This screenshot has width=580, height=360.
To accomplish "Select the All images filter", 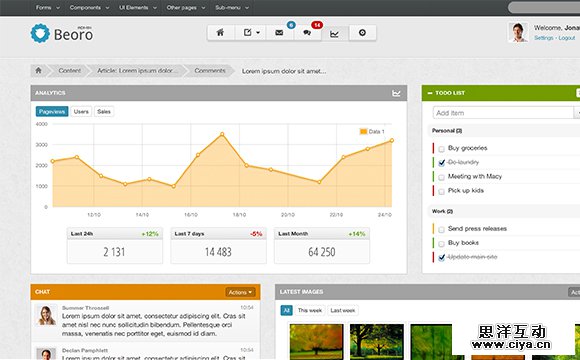I will click(286, 310).
